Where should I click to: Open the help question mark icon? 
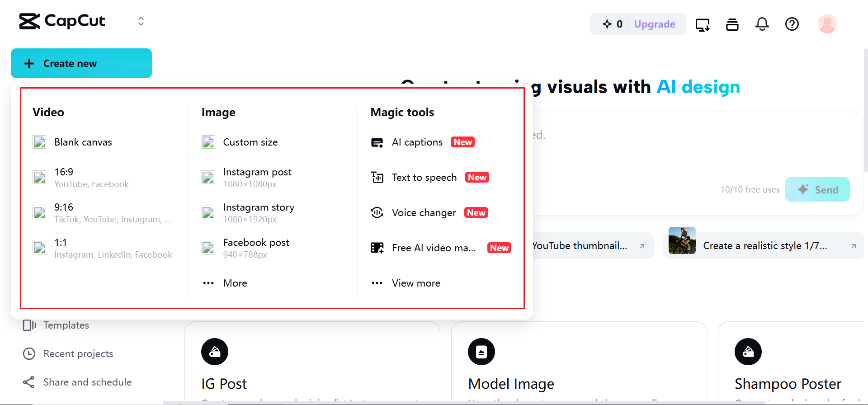coord(792,24)
